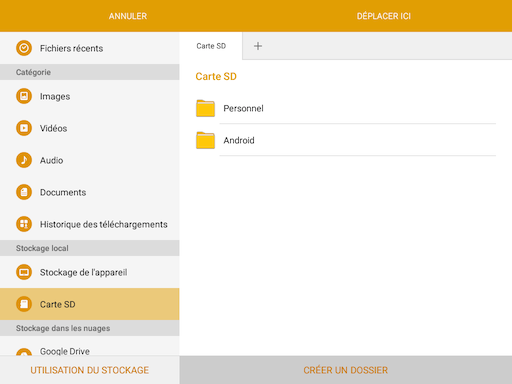This screenshot has width=512, height=384.
Task: Open Historique des téléchargements text
Action: (104, 224)
